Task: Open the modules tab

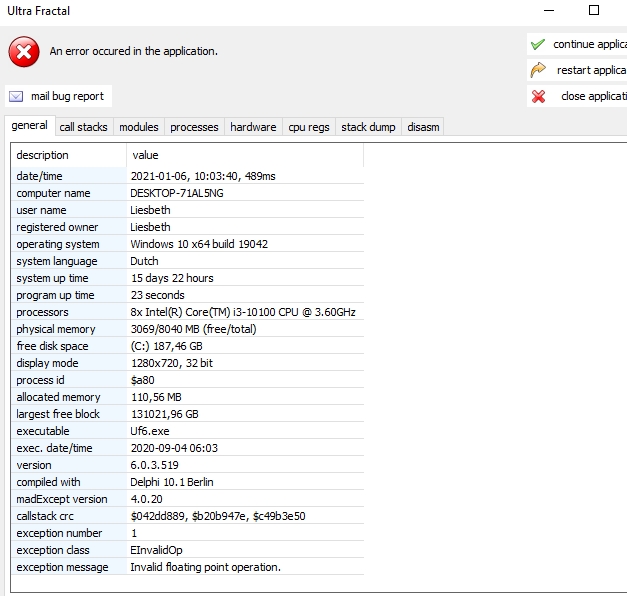Action: tap(139, 127)
